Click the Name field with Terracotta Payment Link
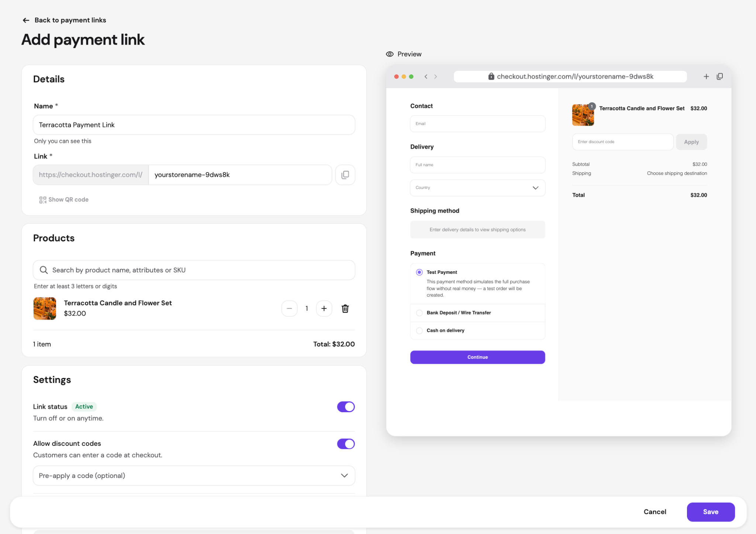Viewport: 756px width, 534px height. click(x=194, y=125)
